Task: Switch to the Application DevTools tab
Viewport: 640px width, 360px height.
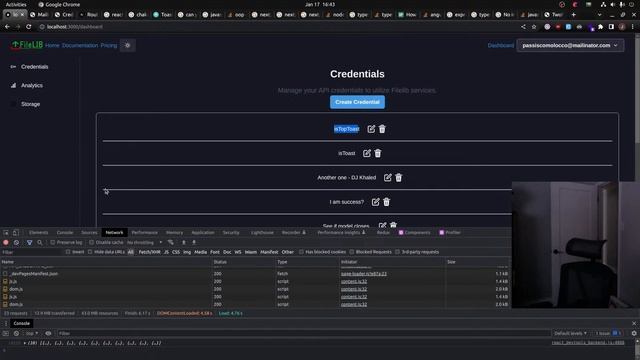Action: (203, 232)
